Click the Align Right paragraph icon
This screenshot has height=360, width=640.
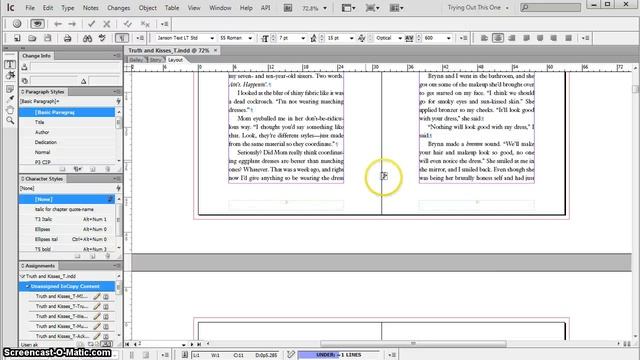tap(511, 38)
